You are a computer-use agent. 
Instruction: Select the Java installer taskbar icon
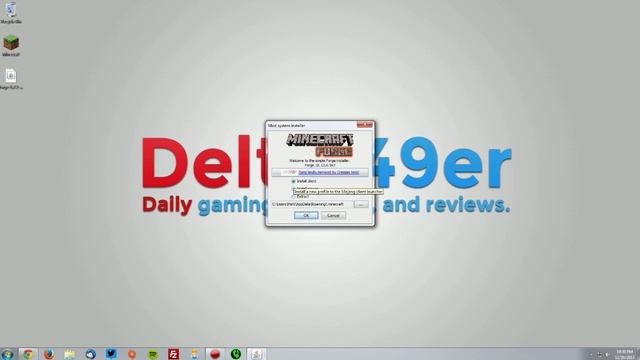tap(257, 354)
